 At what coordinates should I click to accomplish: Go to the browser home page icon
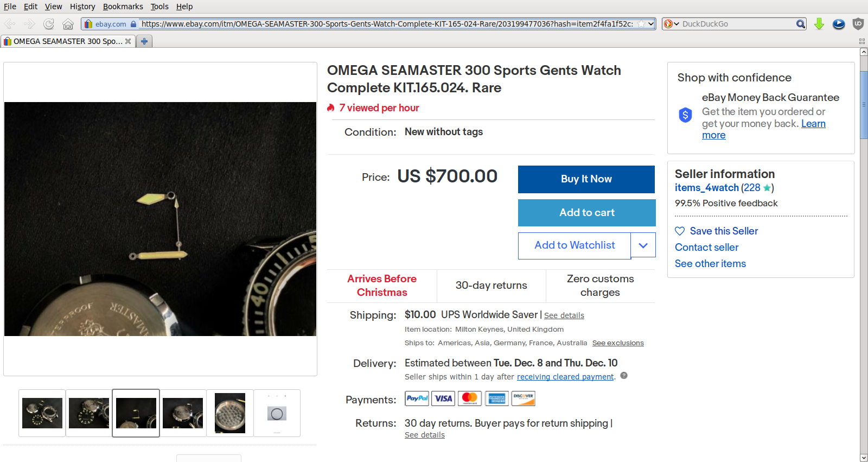(68, 24)
